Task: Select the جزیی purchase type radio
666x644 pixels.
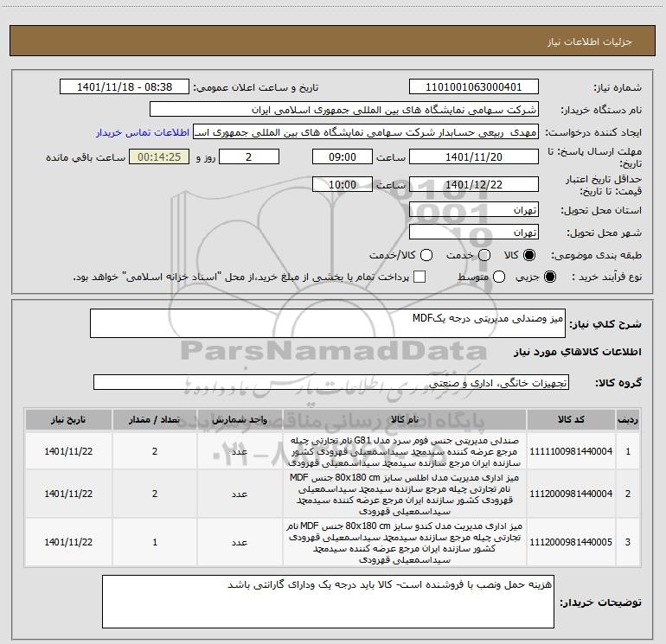Action: pyautogui.click(x=549, y=277)
